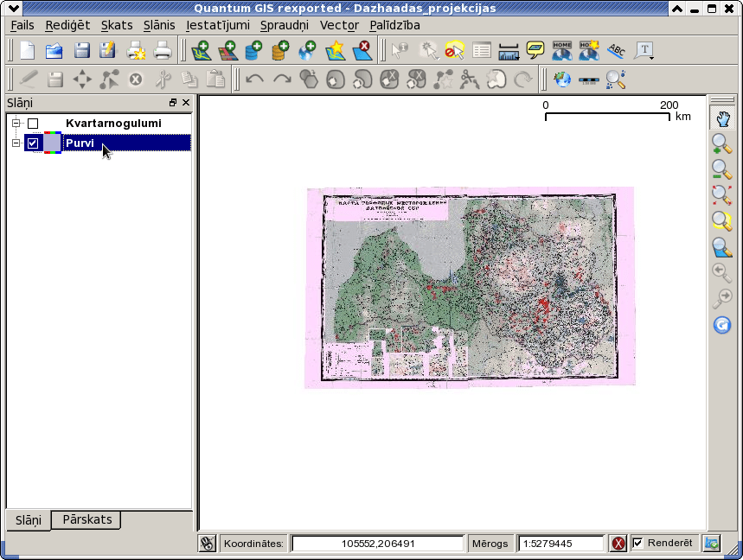Open the CRS status icon in bottom-right corner
Viewport: 743px width, 560px height.
click(x=712, y=543)
